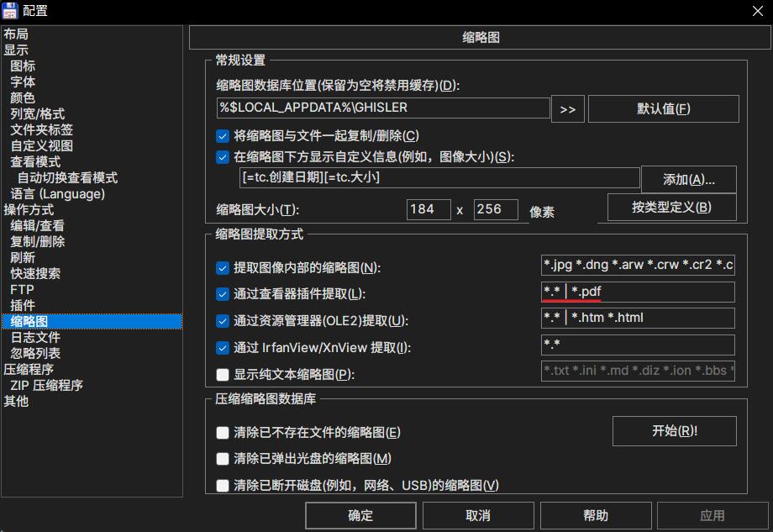Viewport: 773px width, 532px height.
Task: Check 清除已不存在文件的缩略图 option
Action: click(223, 433)
